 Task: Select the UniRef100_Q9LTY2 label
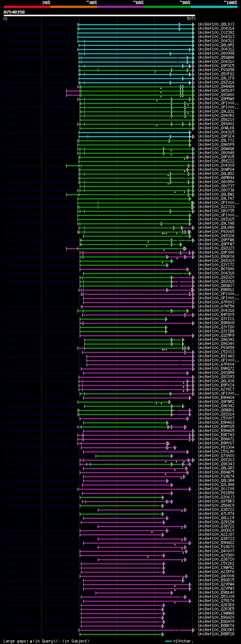tap(216, 140)
